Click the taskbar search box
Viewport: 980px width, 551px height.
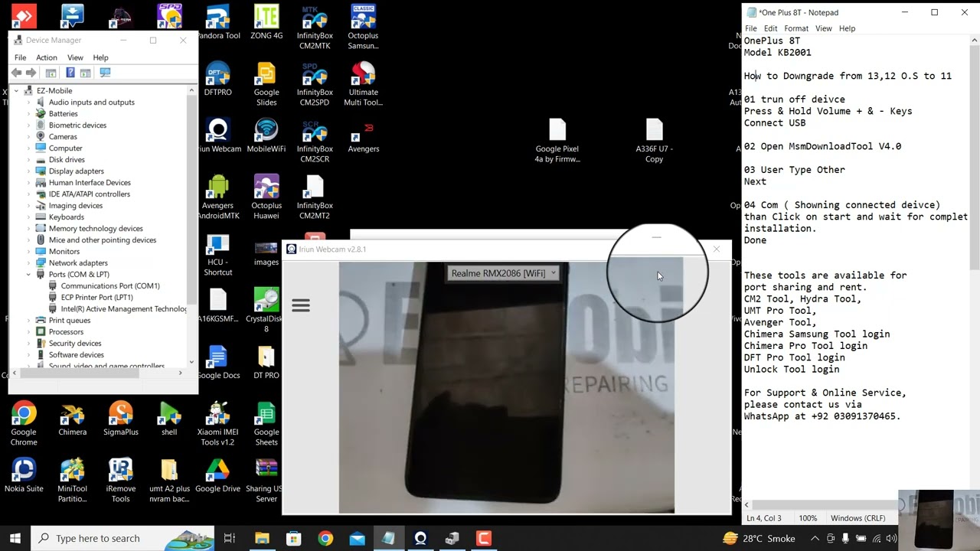pos(124,538)
